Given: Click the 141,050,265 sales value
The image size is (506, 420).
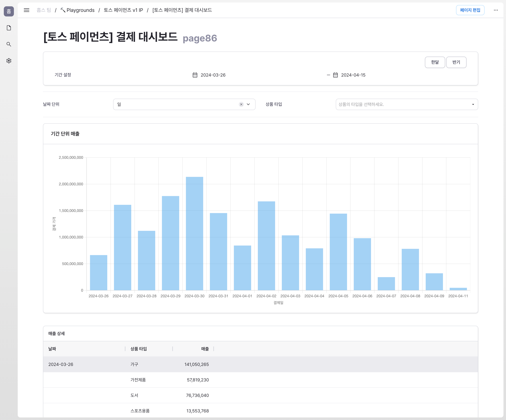Looking at the screenshot, I should point(197,364).
